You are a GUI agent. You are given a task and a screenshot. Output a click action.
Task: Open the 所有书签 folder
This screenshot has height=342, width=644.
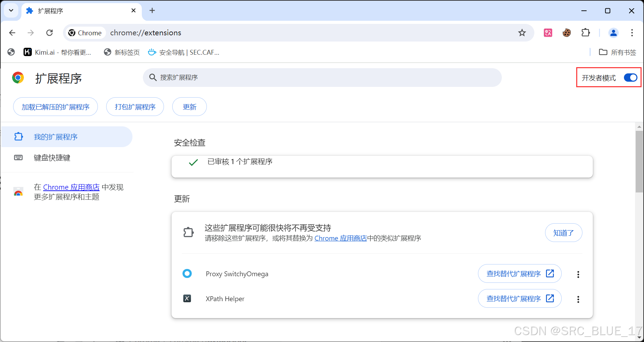[618, 52]
